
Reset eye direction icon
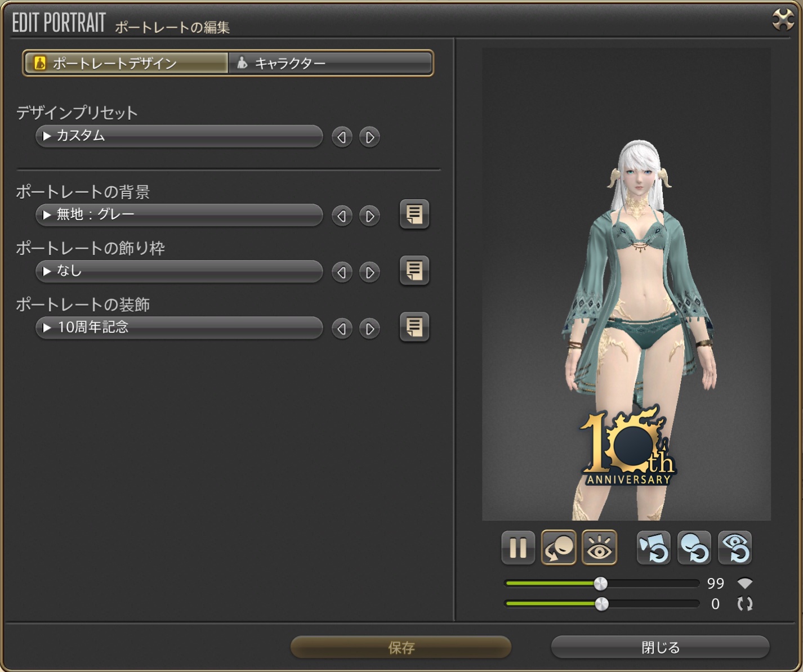tap(735, 547)
